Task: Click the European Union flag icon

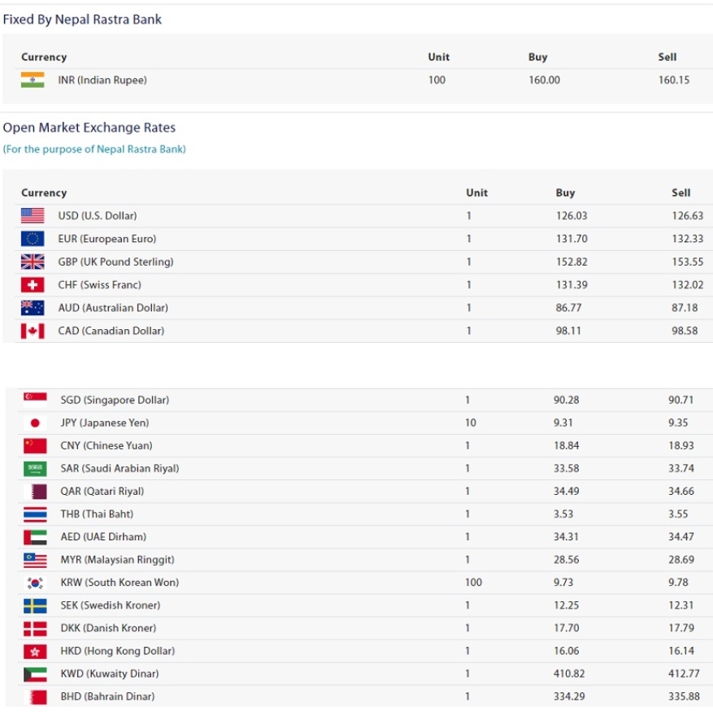Action: pyautogui.click(x=33, y=239)
